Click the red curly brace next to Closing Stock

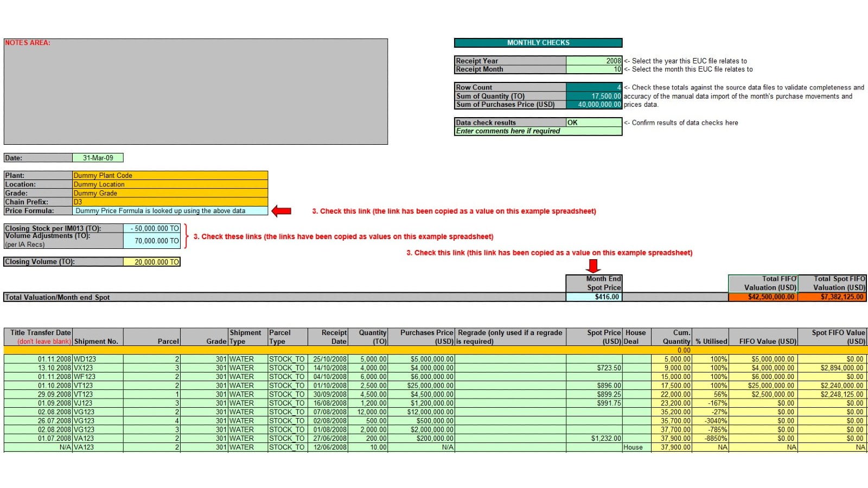(186, 236)
